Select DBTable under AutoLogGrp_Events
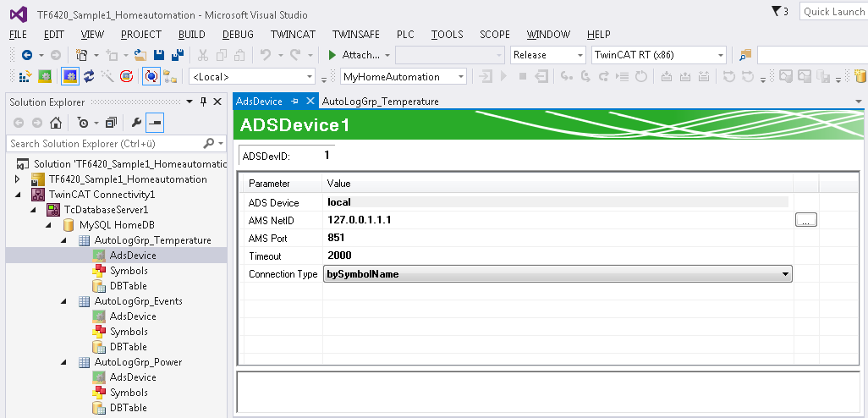This screenshot has width=868, height=418. [129, 347]
